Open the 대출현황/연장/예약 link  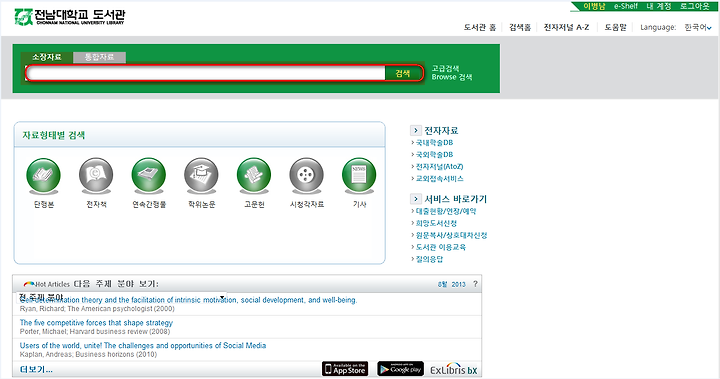click(446, 211)
